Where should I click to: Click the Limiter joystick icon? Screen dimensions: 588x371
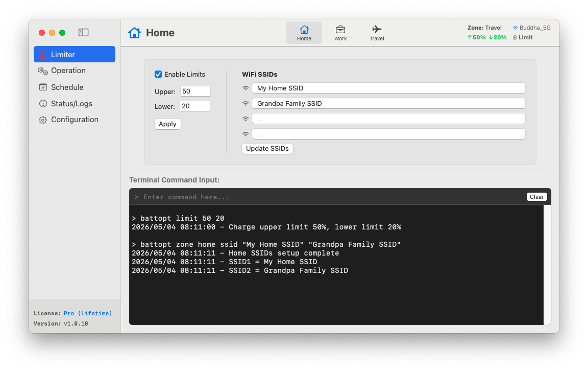(x=43, y=55)
